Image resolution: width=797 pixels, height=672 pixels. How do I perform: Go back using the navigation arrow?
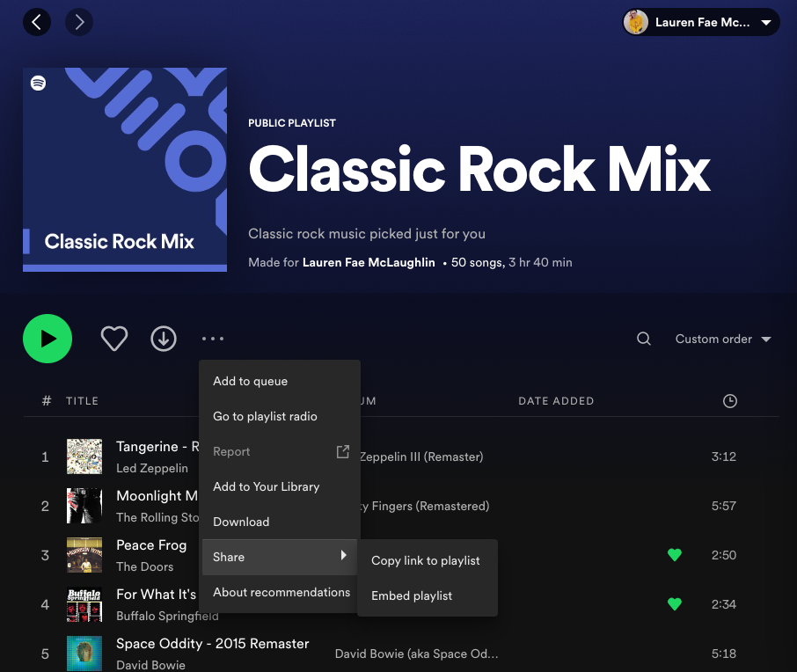37,22
